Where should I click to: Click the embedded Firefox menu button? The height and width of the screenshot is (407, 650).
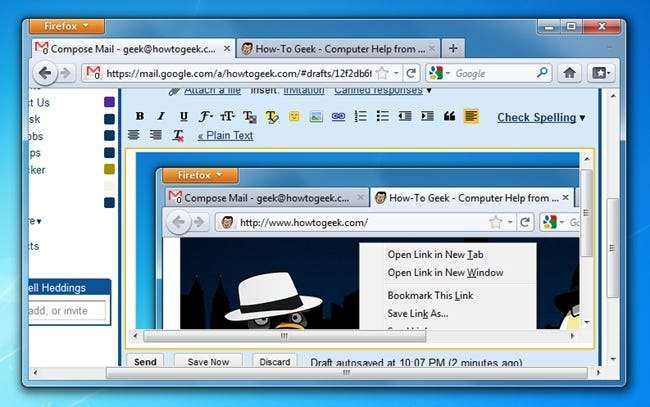coord(200,175)
